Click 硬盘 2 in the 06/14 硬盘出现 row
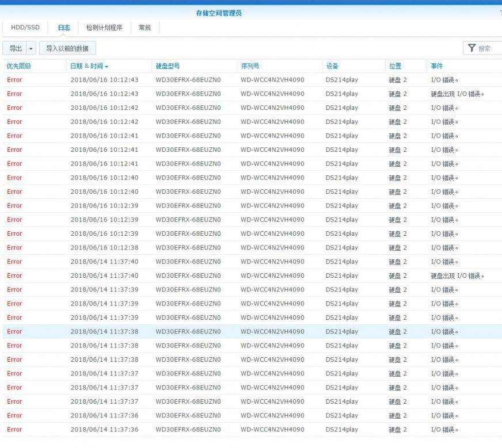 tap(398, 275)
